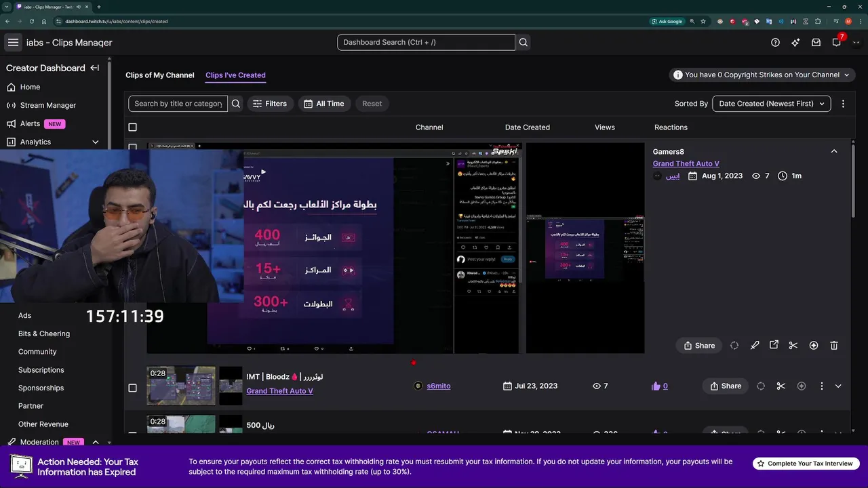
Task: Open the sparkle what's new icon
Action: (x=795, y=42)
